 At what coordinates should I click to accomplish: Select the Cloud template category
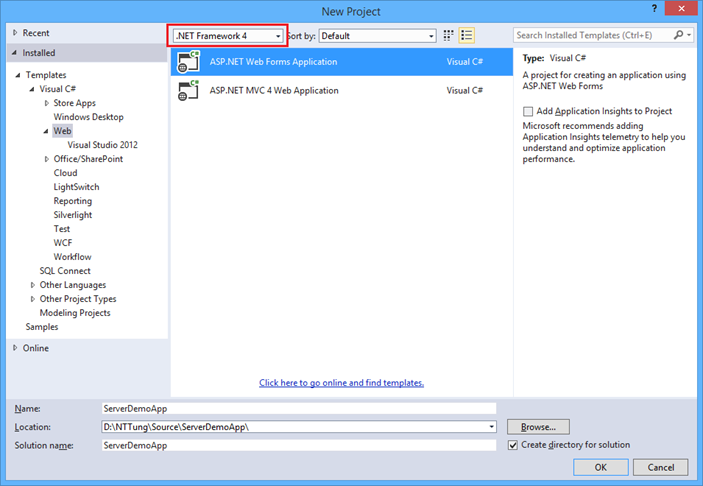pyautogui.click(x=65, y=173)
